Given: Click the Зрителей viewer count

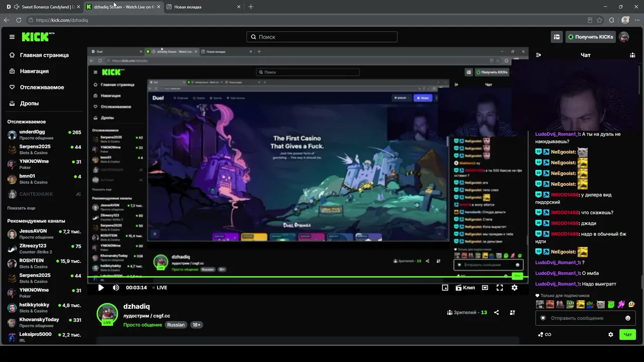Looking at the screenshot, I should click(x=467, y=313).
